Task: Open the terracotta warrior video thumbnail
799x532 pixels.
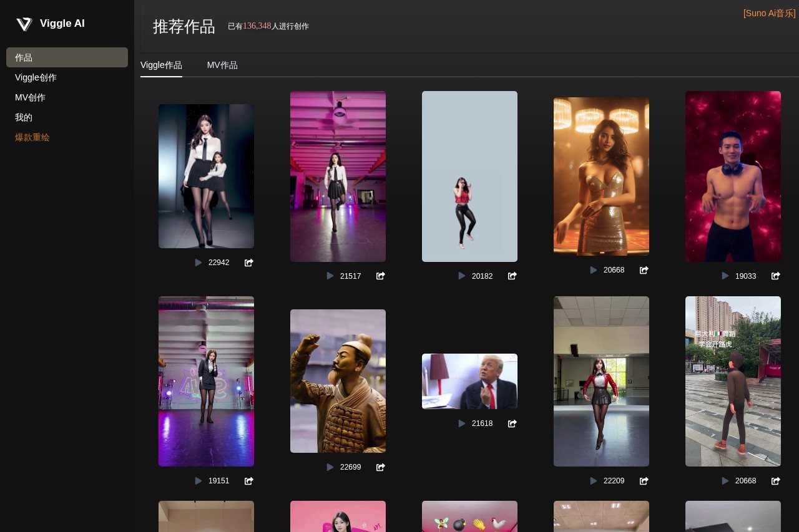Action: coord(338,381)
